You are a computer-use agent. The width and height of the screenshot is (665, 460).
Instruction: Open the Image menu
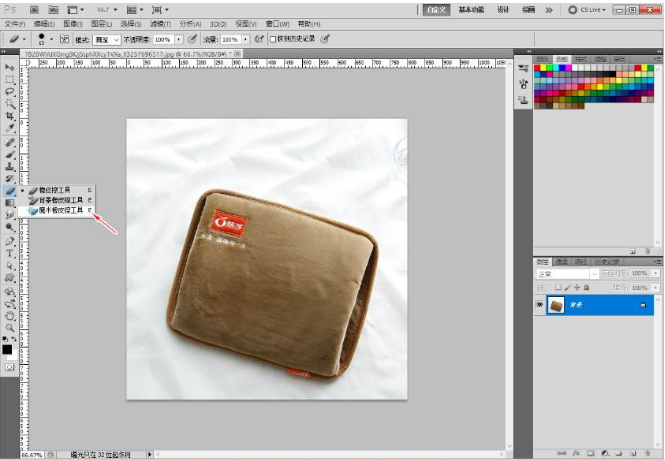pos(73,24)
